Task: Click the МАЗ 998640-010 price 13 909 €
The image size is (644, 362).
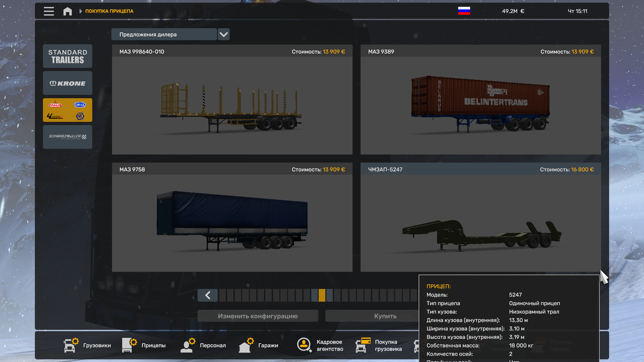Action: pyautogui.click(x=334, y=52)
